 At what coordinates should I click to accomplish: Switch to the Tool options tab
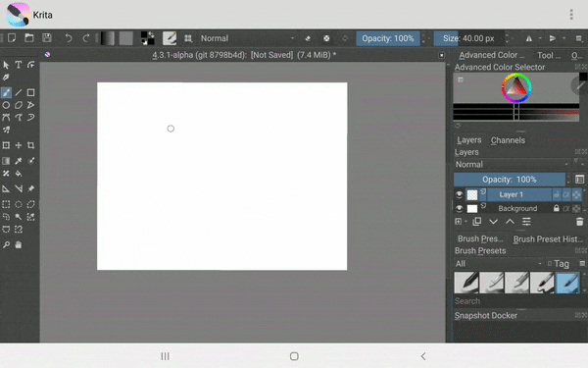coord(549,56)
